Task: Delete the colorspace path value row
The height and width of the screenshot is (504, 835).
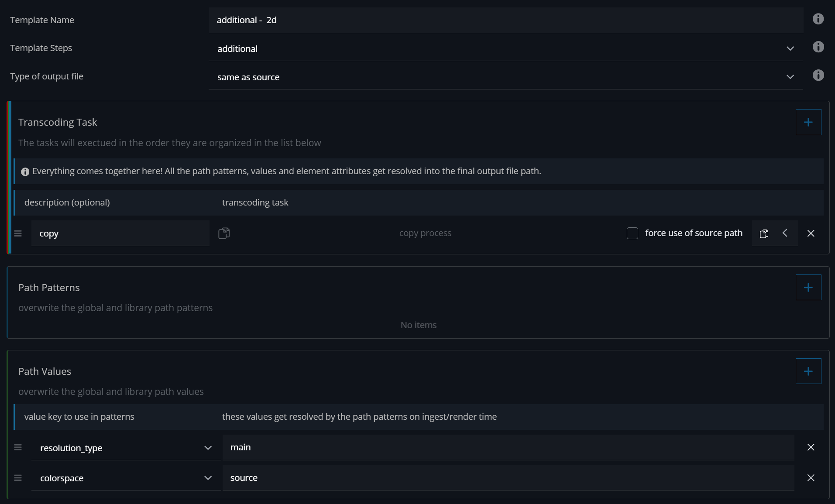Action: pyautogui.click(x=811, y=478)
